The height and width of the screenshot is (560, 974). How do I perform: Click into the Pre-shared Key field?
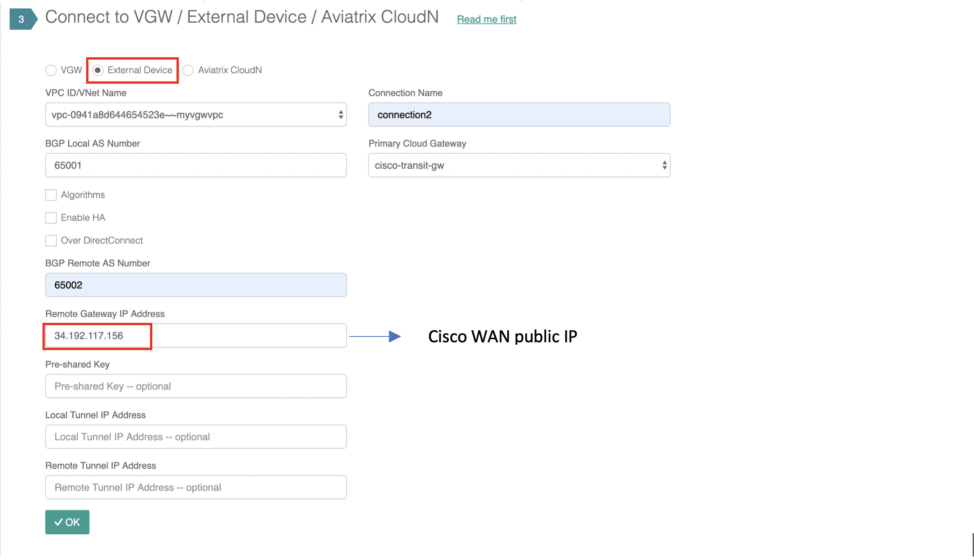tap(196, 386)
